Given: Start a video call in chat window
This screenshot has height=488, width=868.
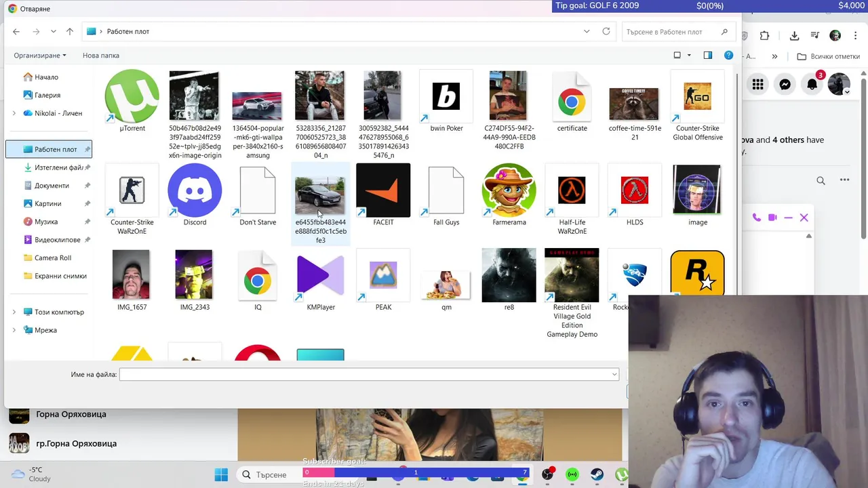Looking at the screenshot, I should pyautogui.click(x=772, y=218).
